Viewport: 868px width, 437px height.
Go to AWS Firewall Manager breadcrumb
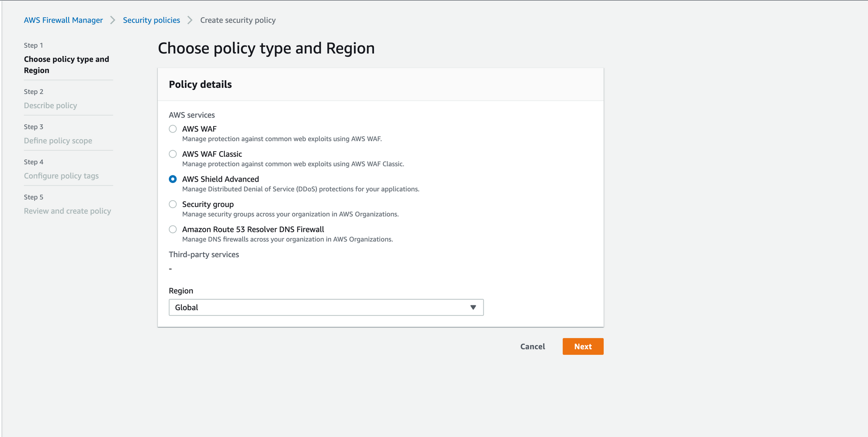pos(63,20)
